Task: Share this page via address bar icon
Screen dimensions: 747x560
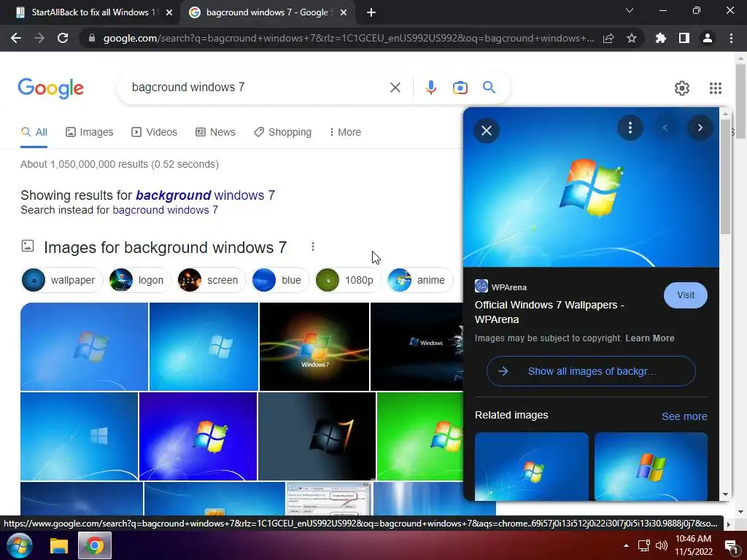Action: point(608,39)
